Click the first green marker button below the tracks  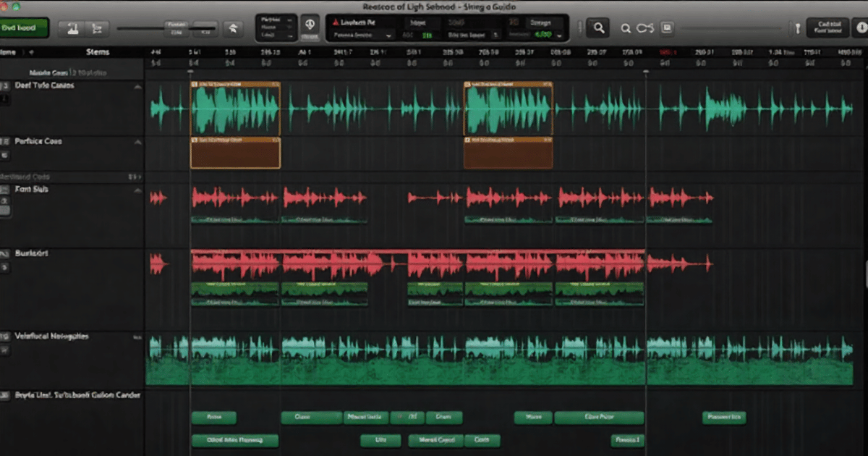[213, 418]
